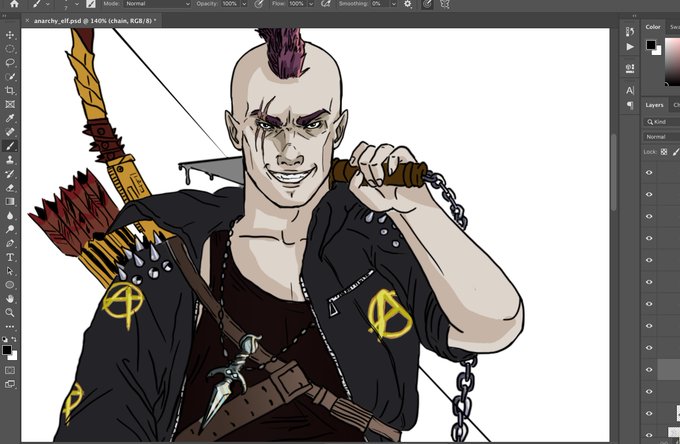Open the Brush Preset size picker

click(x=77, y=4)
